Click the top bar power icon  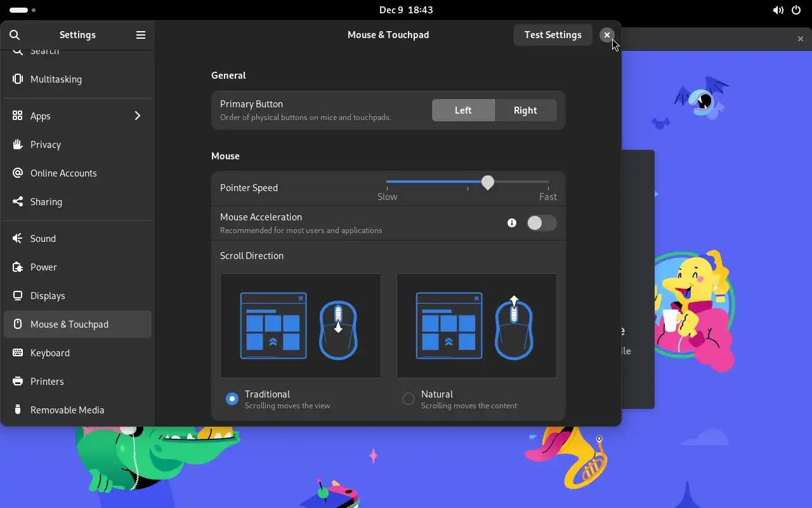pos(796,10)
